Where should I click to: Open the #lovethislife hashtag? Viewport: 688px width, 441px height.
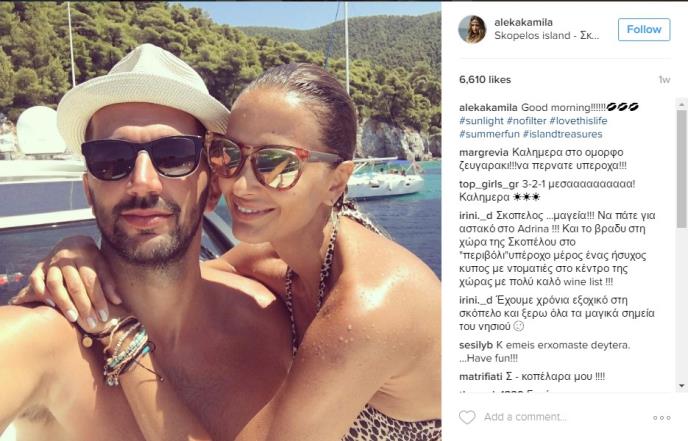pos(578,121)
